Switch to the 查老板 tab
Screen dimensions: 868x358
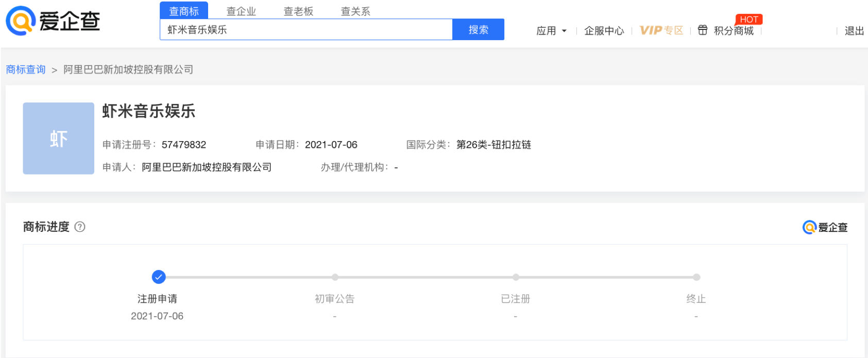pos(298,11)
